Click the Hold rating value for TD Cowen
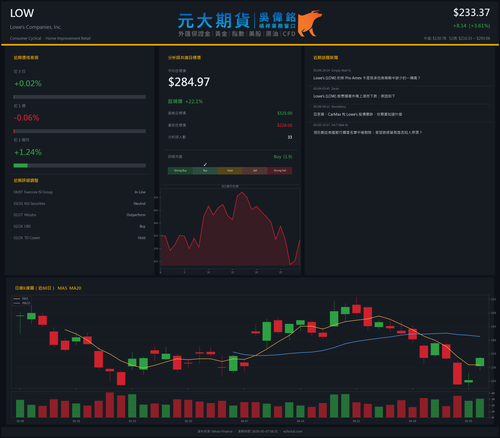The width and height of the screenshot is (500, 438). (x=142, y=238)
